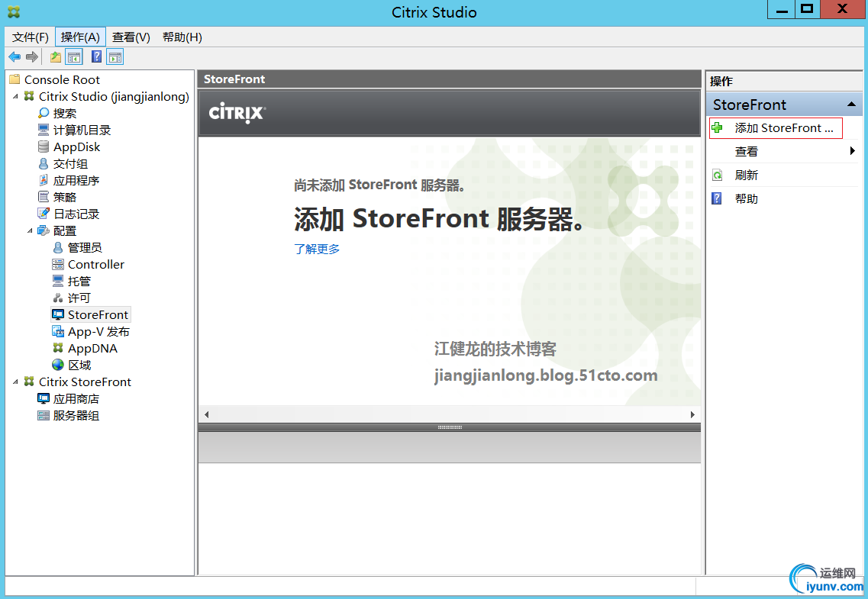Click the Up one level folder icon
Screen dimensions: 868x599
[56, 56]
